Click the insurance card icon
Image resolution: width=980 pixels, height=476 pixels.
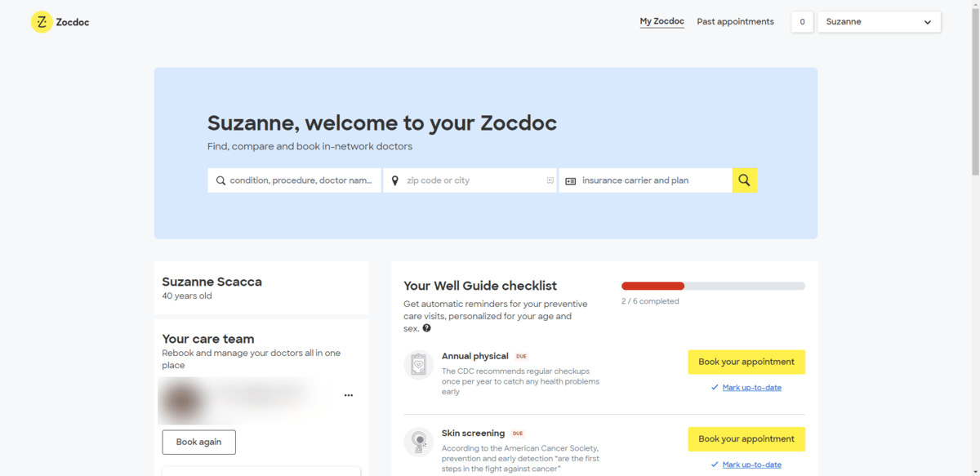pyautogui.click(x=571, y=181)
